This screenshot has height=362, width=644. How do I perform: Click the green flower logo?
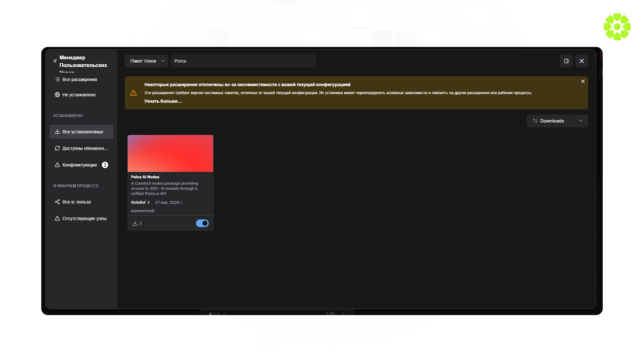point(617,27)
